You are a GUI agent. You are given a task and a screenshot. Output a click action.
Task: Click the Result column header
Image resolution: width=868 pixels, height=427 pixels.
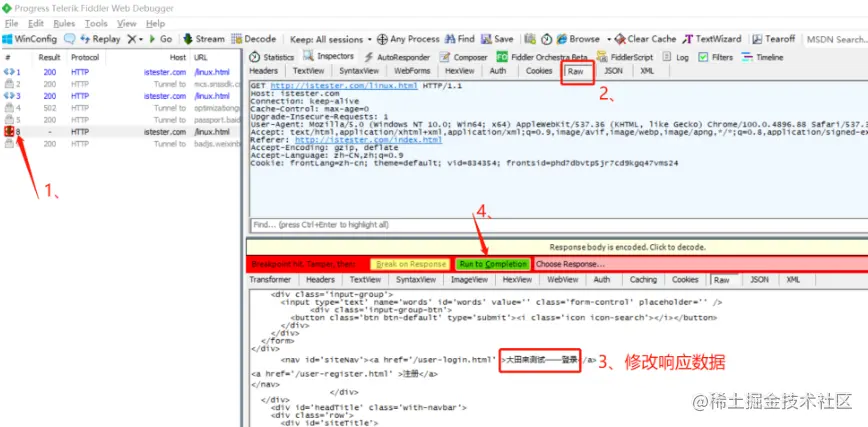(x=49, y=58)
